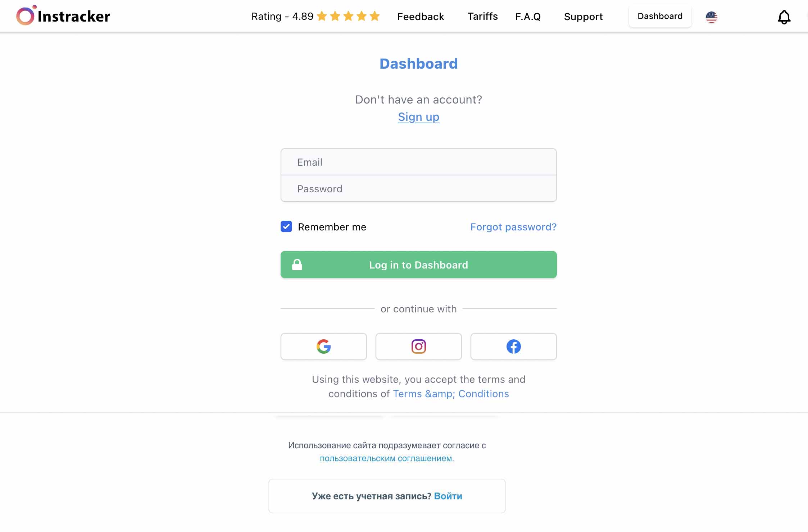Click the Email input field
808x532 pixels.
(x=418, y=161)
